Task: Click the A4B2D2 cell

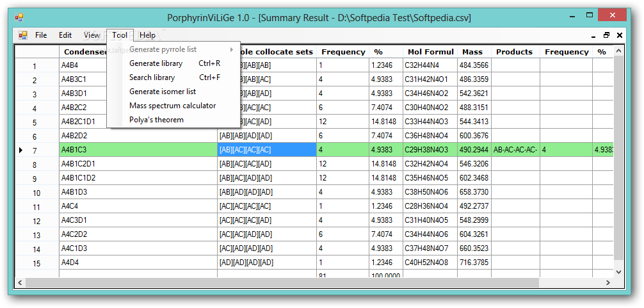Action: (x=138, y=136)
